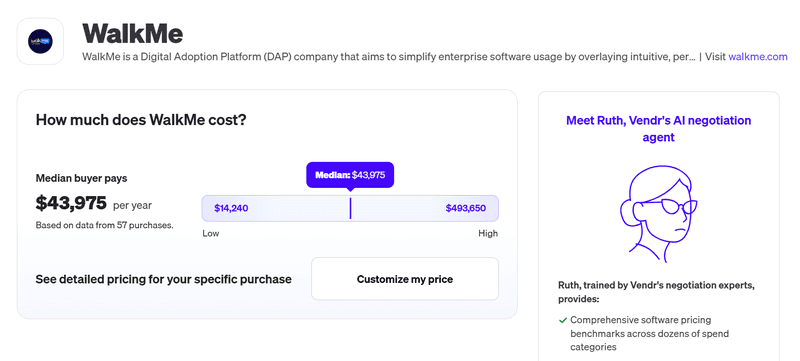This screenshot has height=361, width=800.
Task: Click the High label under price range
Action: (x=488, y=234)
